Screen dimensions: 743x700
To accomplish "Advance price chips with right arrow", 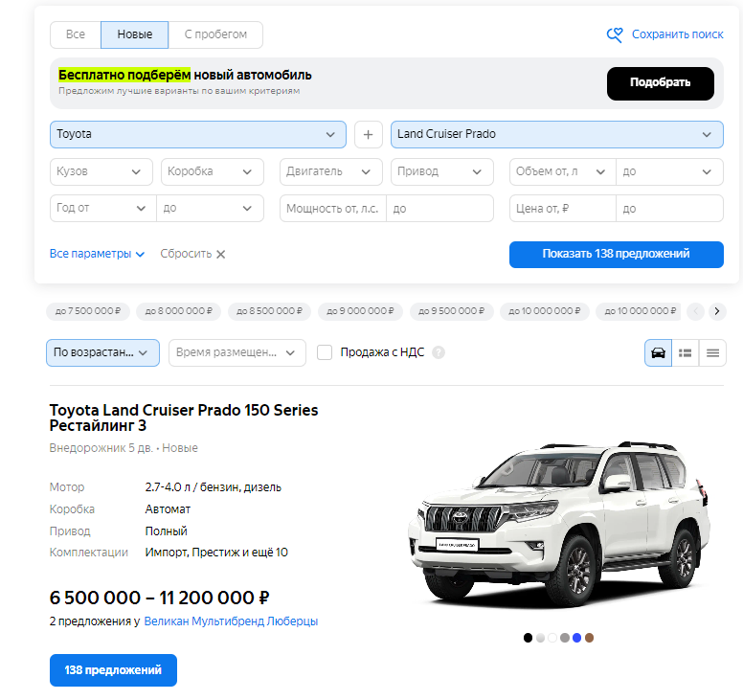I will 717,311.
